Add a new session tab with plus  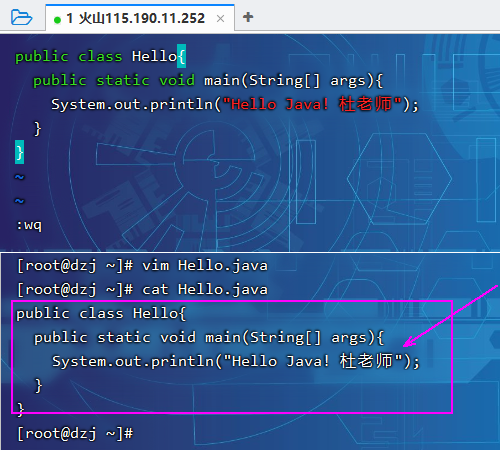[x=248, y=17]
